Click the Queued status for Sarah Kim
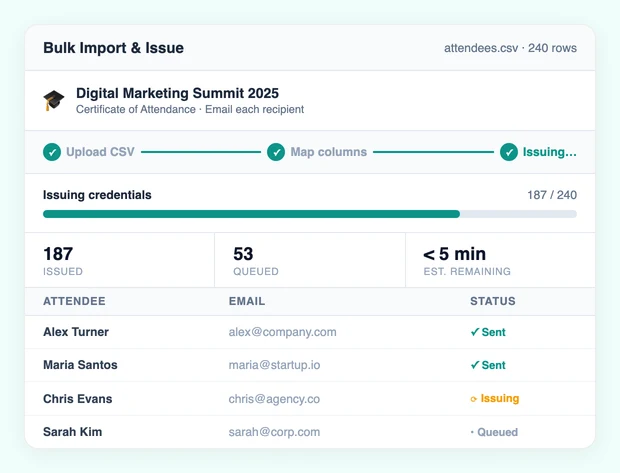Viewport: 620px width, 473px height. click(x=494, y=432)
